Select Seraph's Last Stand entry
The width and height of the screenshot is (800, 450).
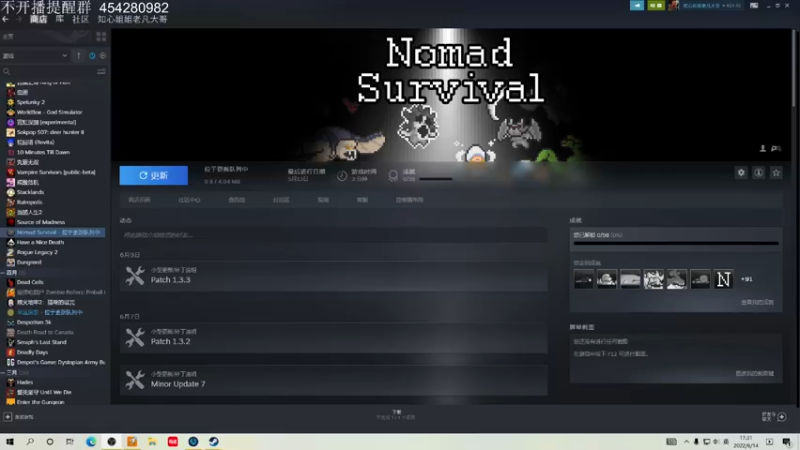(41, 342)
